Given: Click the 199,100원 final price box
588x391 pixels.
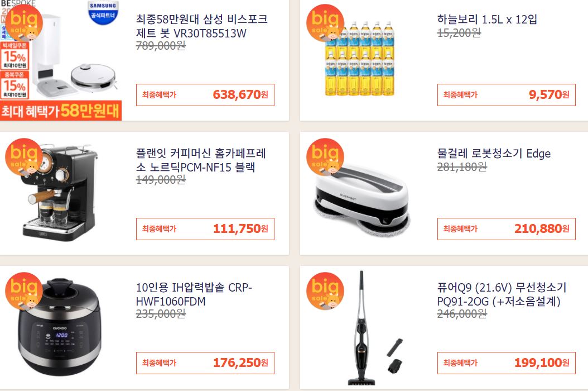Looking at the screenshot, I should (506, 363).
